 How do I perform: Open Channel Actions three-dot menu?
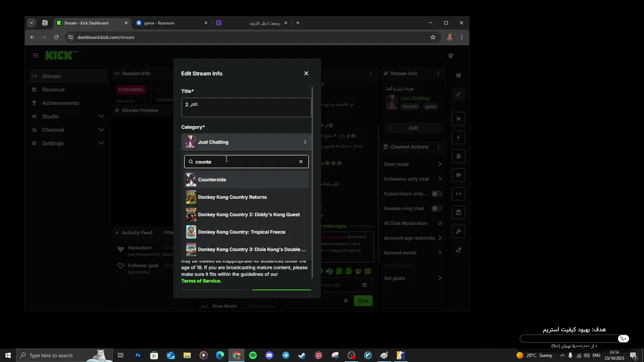click(438, 147)
